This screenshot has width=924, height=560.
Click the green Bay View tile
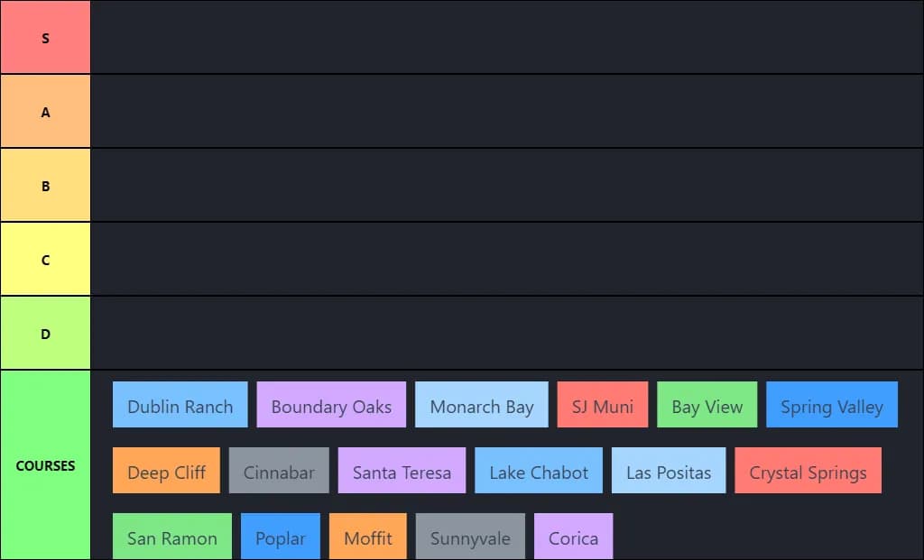click(x=707, y=405)
